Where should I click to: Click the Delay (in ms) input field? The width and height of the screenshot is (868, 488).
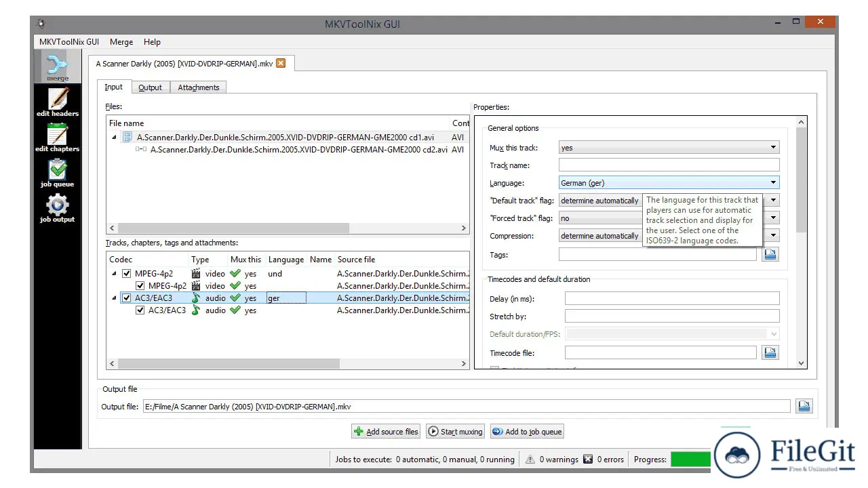pos(672,298)
